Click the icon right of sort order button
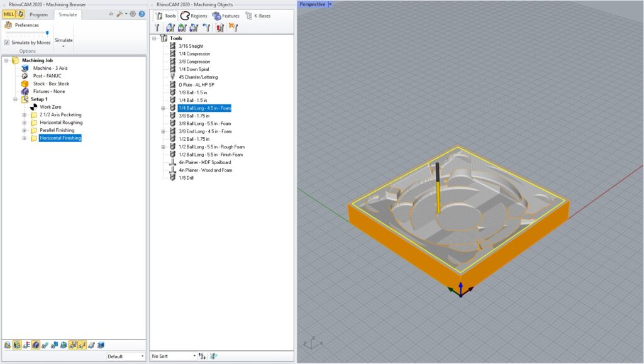The height and width of the screenshot is (364, 644). coord(213,356)
